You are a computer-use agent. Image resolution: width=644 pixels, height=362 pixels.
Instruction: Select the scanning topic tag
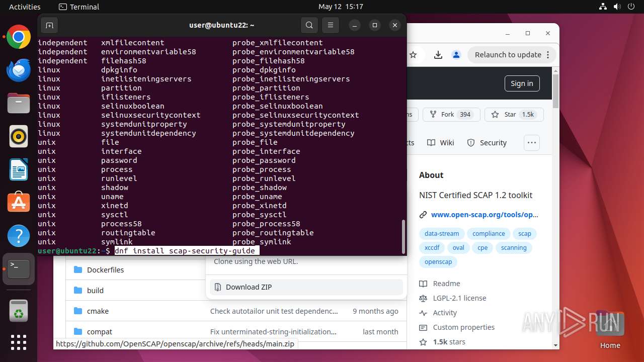pyautogui.click(x=514, y=248)
